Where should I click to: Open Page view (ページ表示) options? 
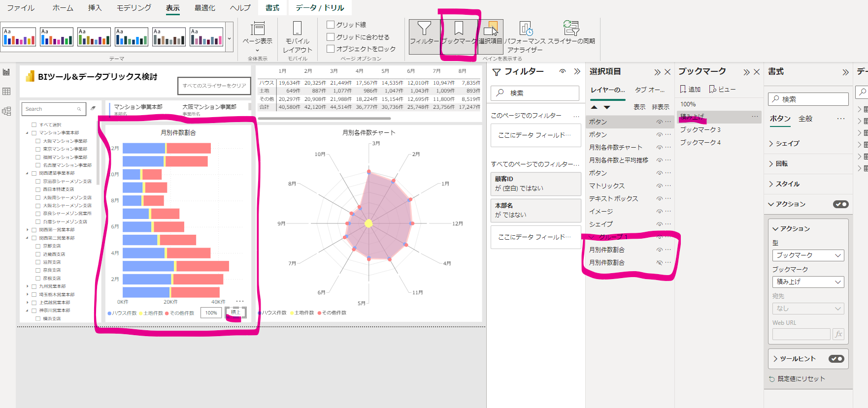[257, 36]
